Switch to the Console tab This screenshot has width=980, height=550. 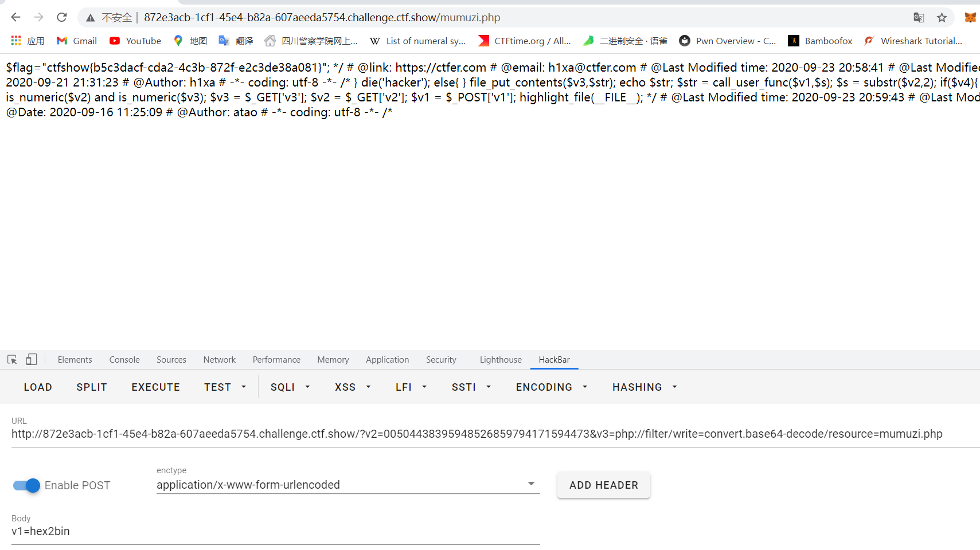(124, 359)
